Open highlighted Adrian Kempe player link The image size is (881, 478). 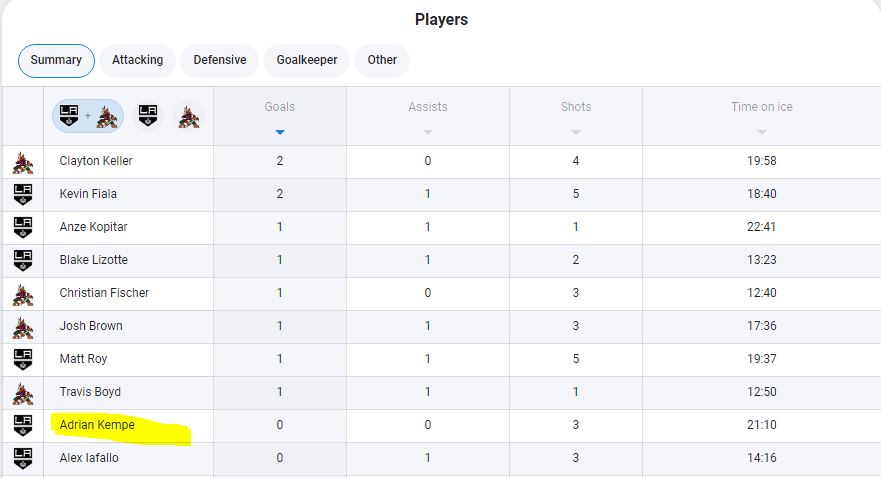pos(97,425)
